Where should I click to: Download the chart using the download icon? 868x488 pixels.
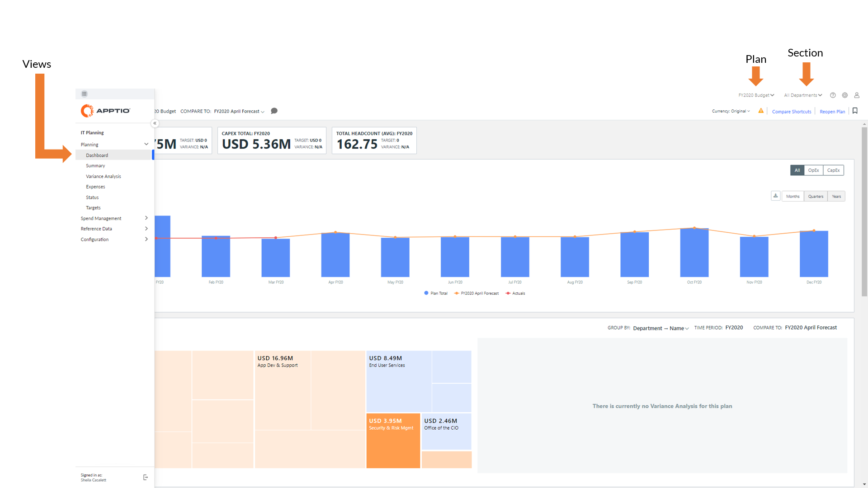(775, 196)
